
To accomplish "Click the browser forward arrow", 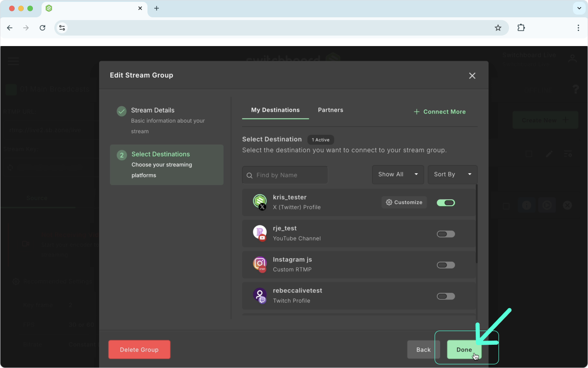I will tap(26, 28).
